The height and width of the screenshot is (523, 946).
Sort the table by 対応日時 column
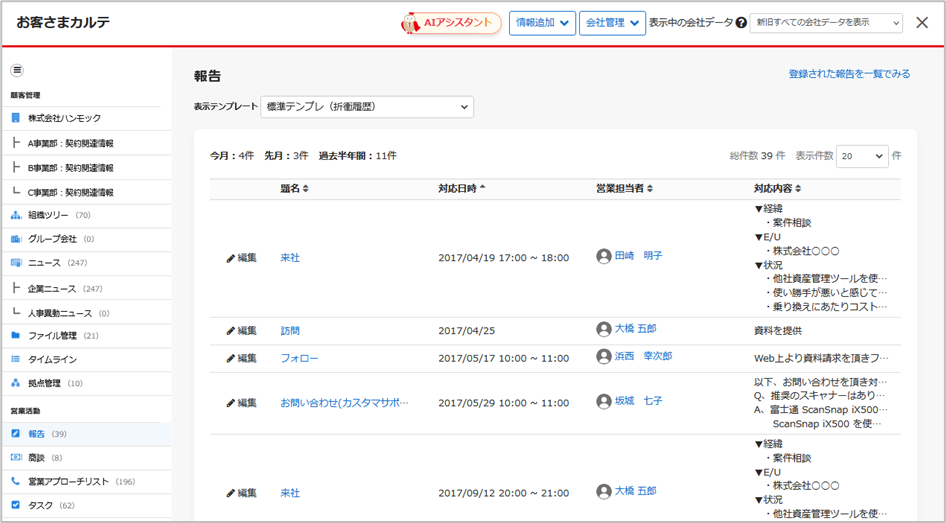462,188
